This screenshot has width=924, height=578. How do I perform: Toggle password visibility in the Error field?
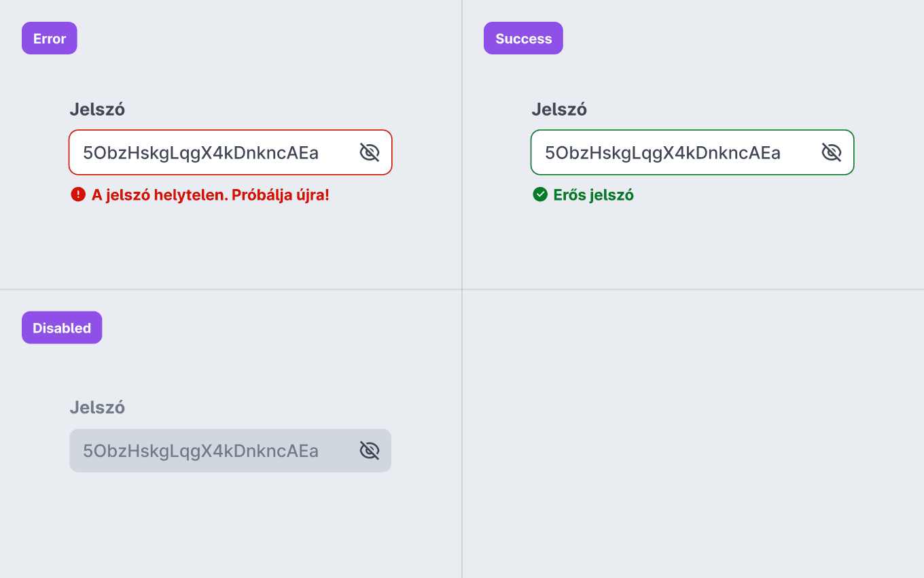coord(369,152)
